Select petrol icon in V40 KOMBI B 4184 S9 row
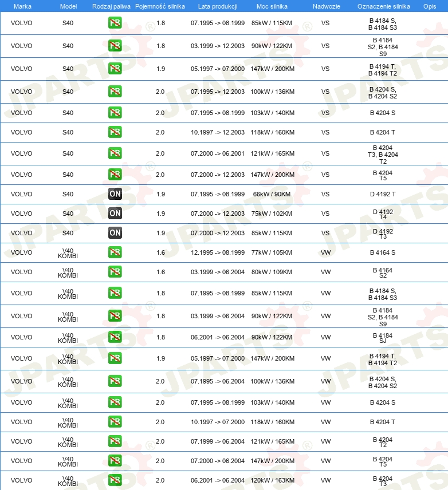This screenshot has height=490, width=448. [115, 316]
